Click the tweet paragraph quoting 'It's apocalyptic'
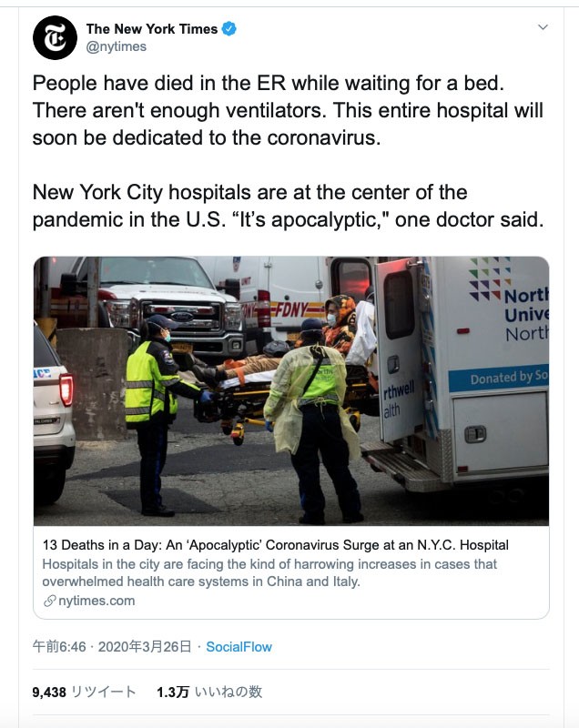 click(288, 206)
